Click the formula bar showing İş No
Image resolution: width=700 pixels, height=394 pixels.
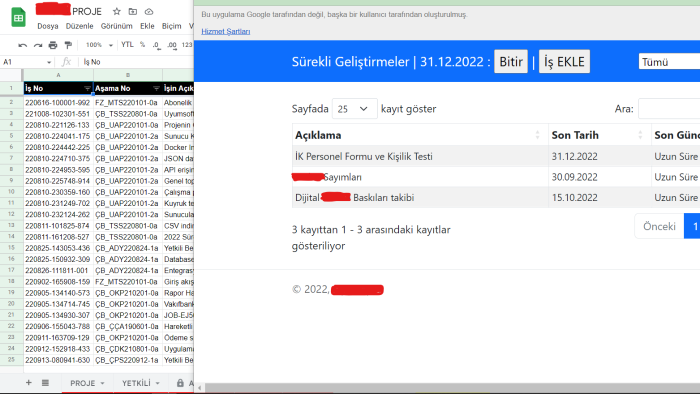tap(137, 62)
